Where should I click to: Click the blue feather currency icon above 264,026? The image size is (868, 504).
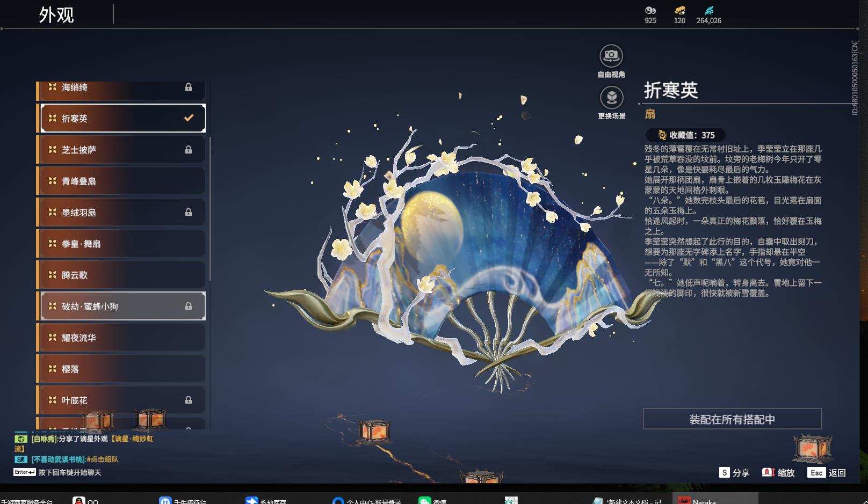click(709, 10)
